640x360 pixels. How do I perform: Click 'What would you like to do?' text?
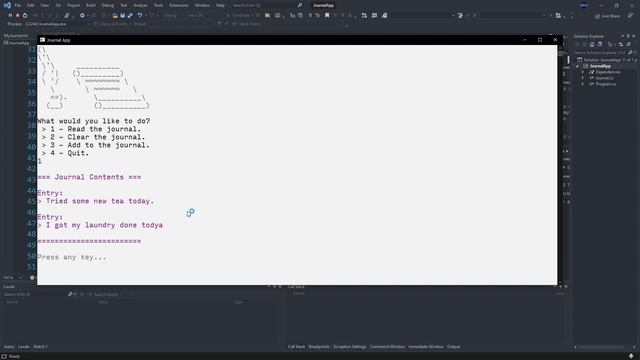point(94,121)
